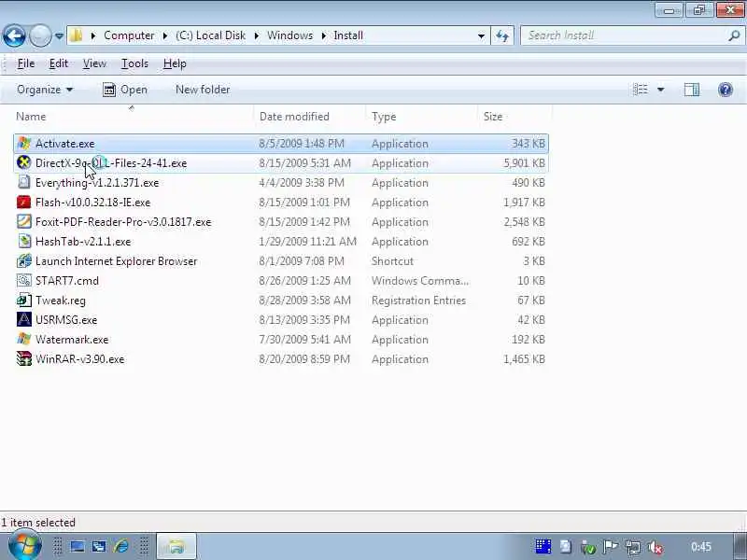Screen dimensions: 747x560
Task: Click the date 8/20/2009 8:59 PM
Action: click(304, 359)
